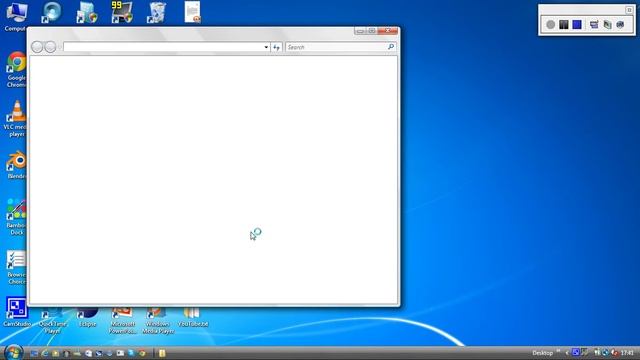Screen dimensions: 640x360
Task: Click the Back button in the explorer window
Action: [x=37, y=47]
